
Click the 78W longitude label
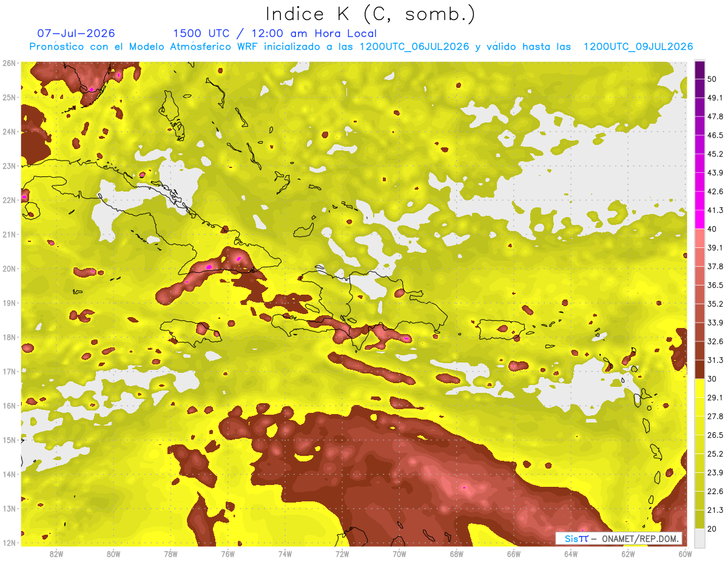pos(170,554)
